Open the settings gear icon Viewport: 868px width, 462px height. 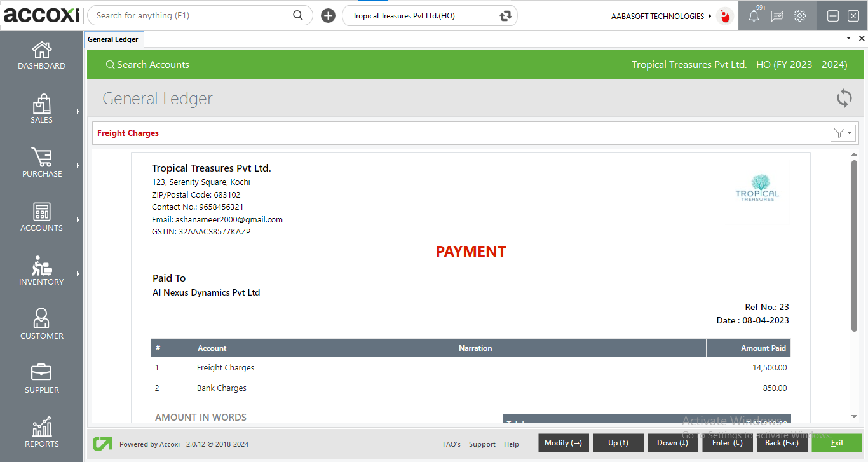pos(799,15)
